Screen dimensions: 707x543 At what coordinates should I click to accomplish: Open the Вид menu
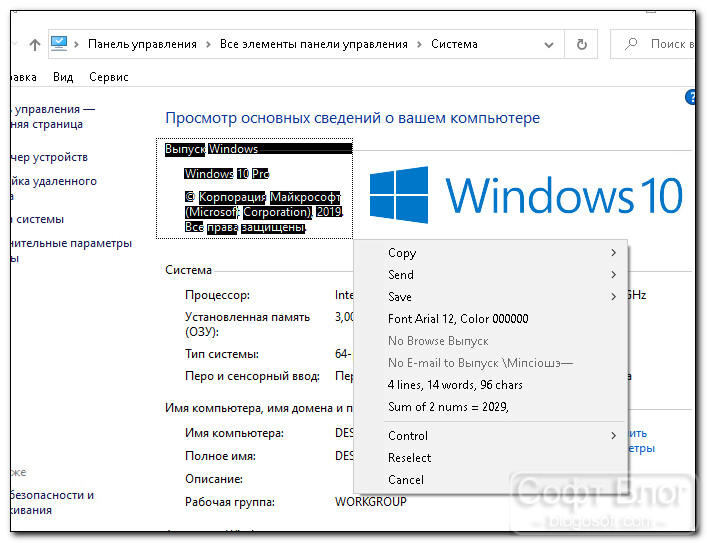point(63,77)
